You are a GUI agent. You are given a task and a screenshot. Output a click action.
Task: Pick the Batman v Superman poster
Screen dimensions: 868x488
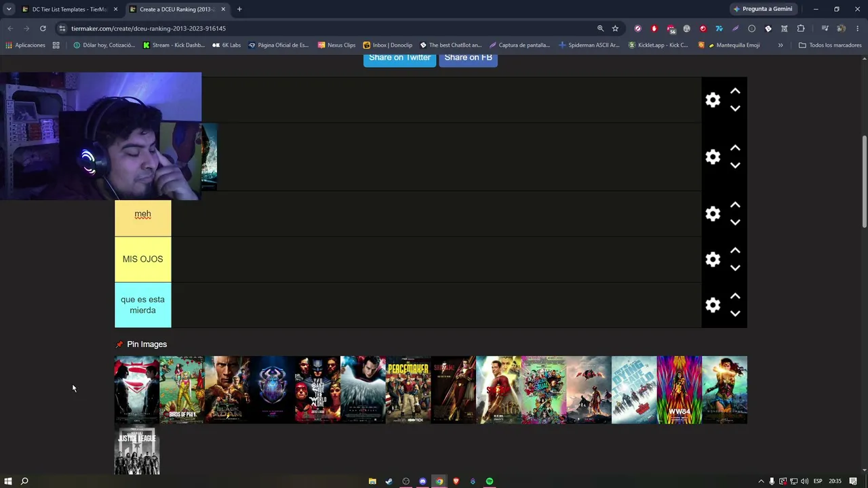click(x=137, y=390)
